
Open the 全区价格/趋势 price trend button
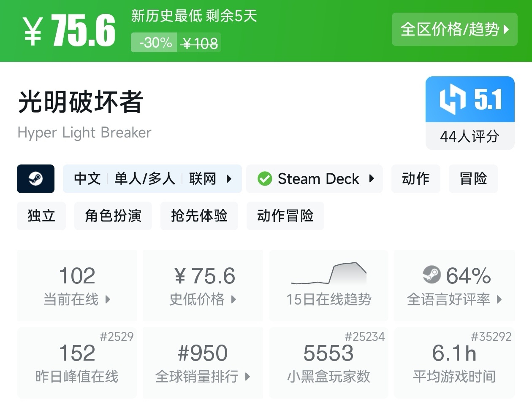(454, 29)
